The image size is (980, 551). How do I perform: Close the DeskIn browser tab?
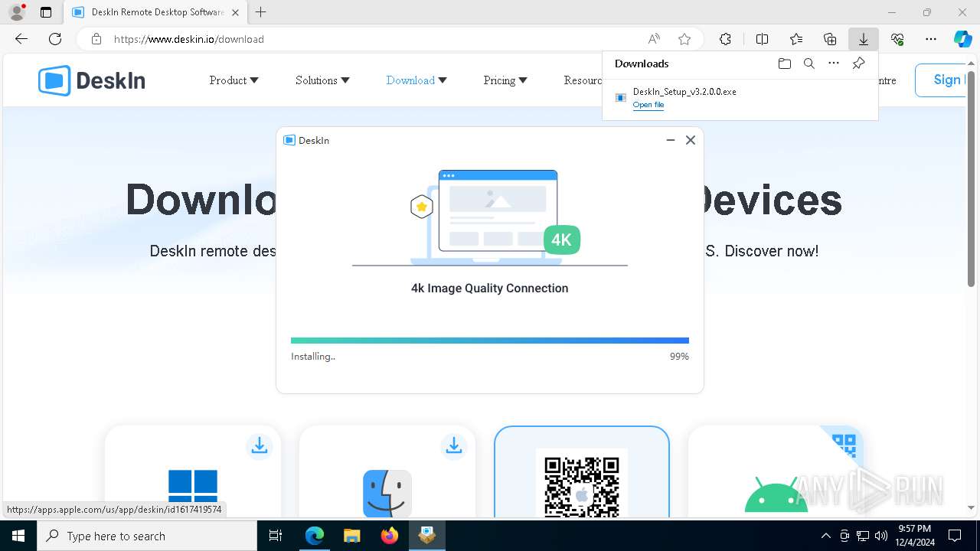235,12
